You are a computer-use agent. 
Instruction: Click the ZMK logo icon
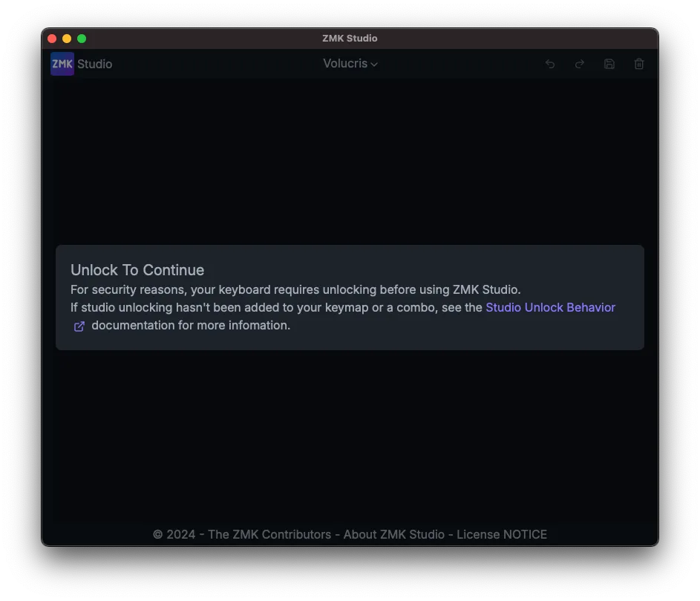pos(62,64)
